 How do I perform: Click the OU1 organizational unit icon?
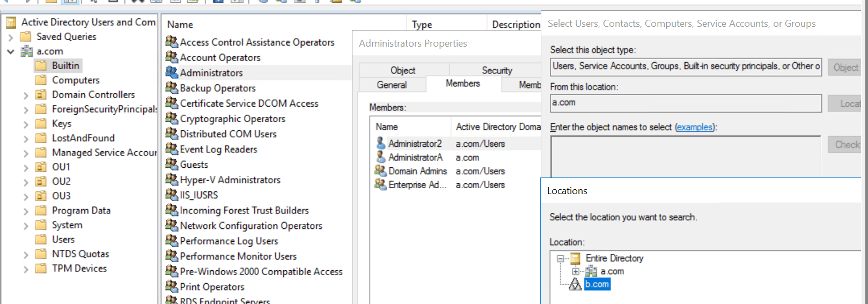coord(41,167)
